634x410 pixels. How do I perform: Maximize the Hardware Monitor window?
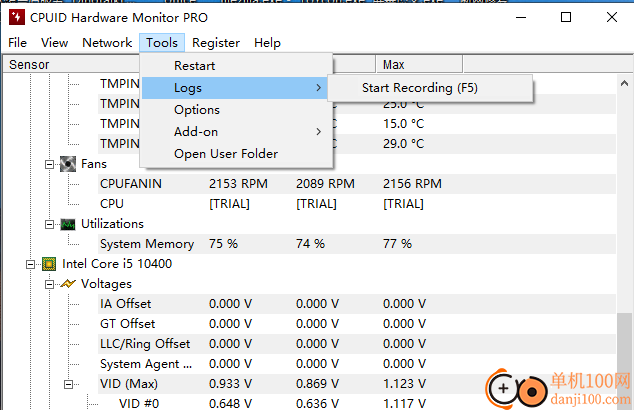(566, 17)
